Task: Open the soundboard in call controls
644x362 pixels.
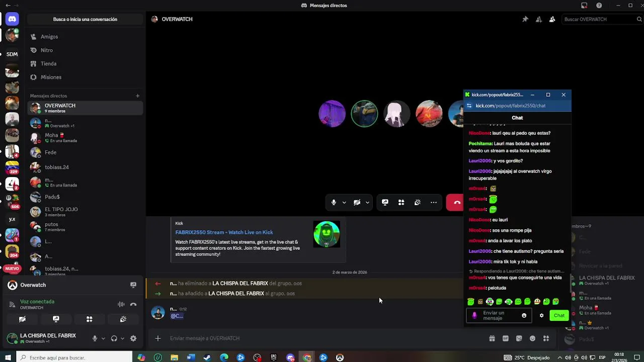Action: click(417, 202)
